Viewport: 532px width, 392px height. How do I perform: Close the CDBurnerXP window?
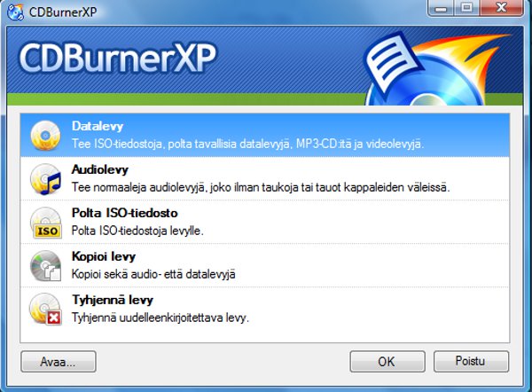[501, 8]
